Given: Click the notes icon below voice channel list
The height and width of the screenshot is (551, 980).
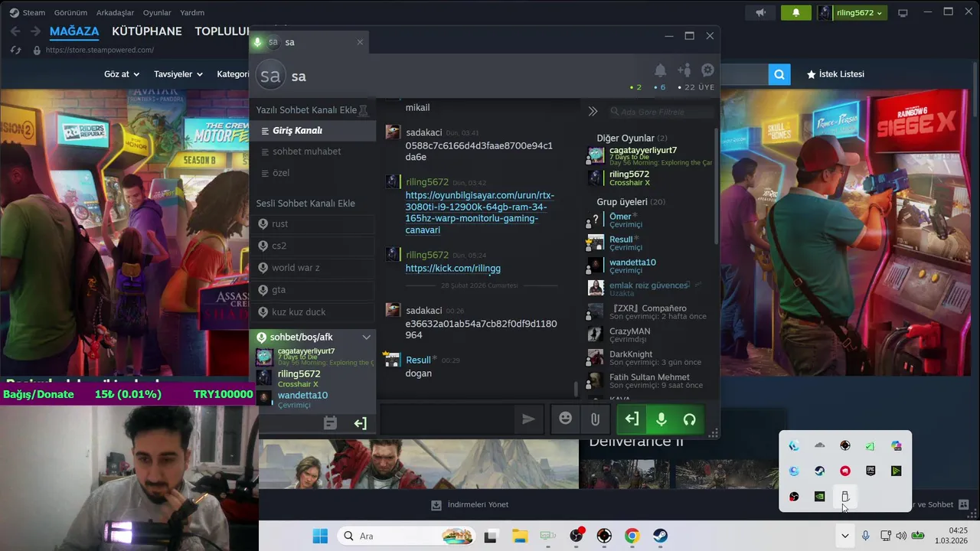Looking at the screenshot, I should click(330, 423).
